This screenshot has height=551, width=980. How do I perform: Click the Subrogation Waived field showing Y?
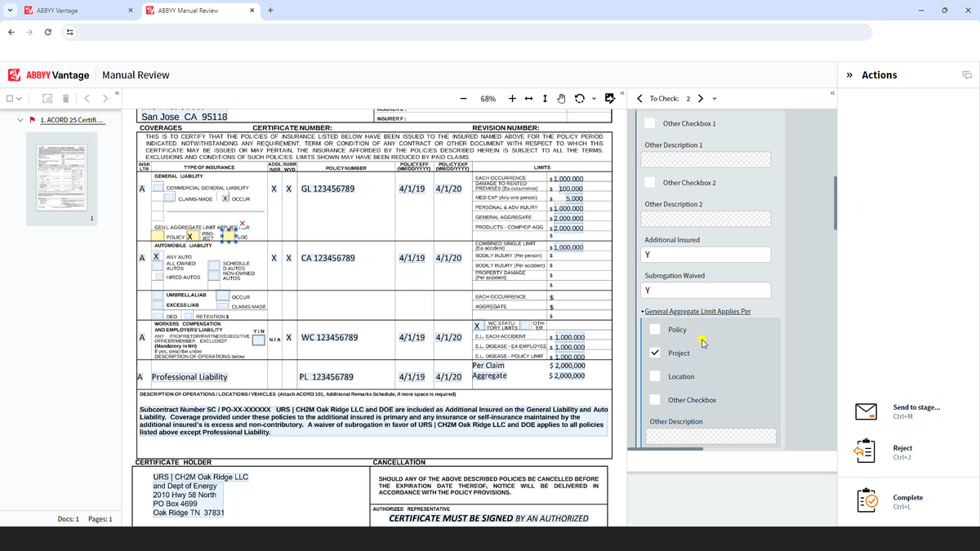click(706, 290)
